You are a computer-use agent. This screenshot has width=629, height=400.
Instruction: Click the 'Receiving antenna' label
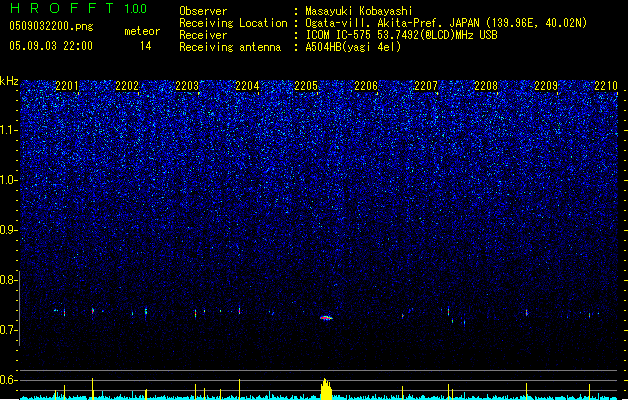point(230,47)
